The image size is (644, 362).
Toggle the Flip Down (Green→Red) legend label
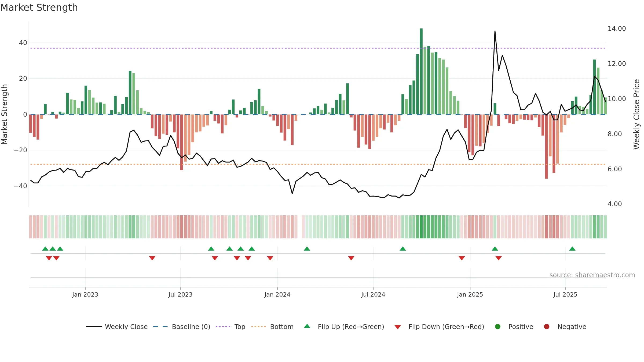pos(446,327)
